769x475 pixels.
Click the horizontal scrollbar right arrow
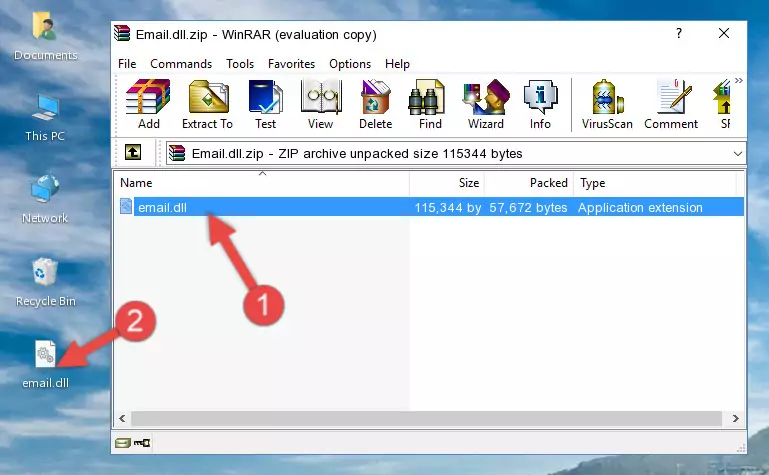(736, 419)
